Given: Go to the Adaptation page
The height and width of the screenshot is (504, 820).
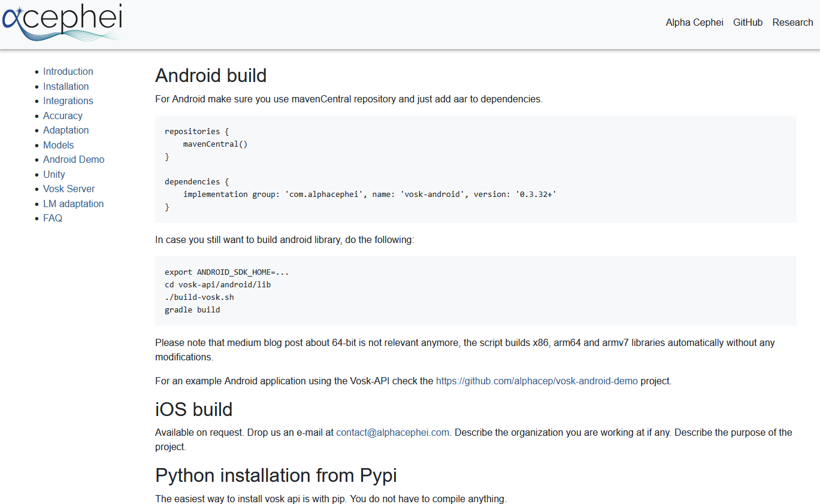Looking at the screenshot, I should pyautogui.click(x=66, y=130).
